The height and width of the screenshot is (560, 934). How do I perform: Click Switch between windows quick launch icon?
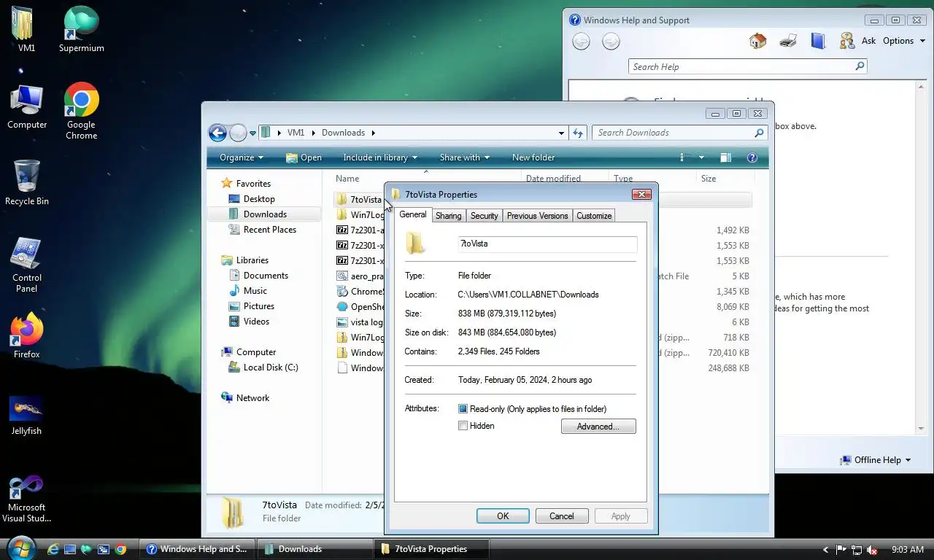click(x=104, y=549)
